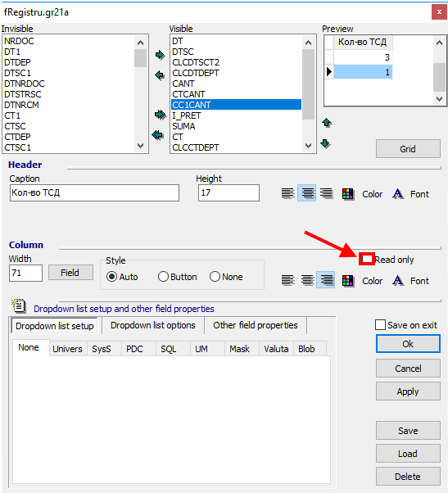Image resolution: width=448 pixels, height=493 pixels.
Task: Align column content center
Action: pyautogui.click(x=307, y=280)
